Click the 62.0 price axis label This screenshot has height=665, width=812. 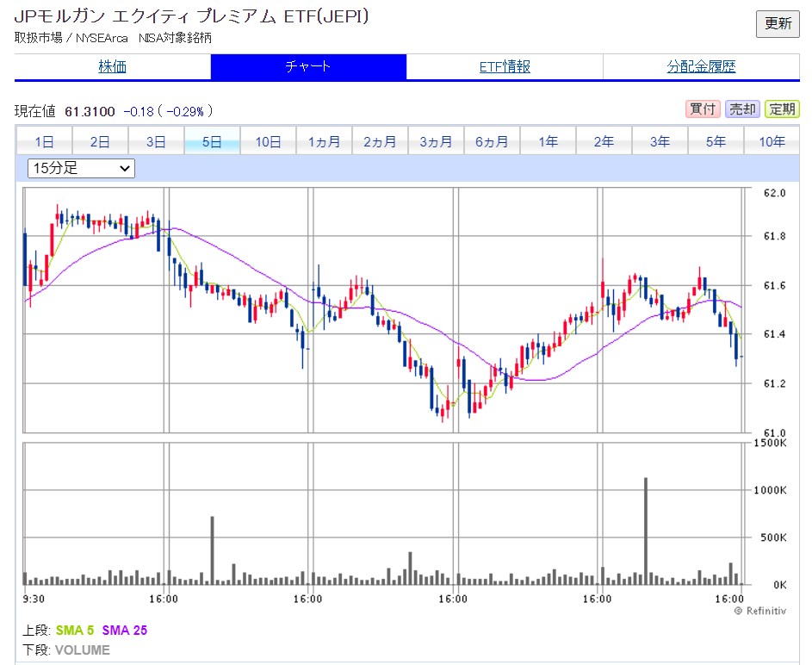pyautogui.click(x=775, y=193)
